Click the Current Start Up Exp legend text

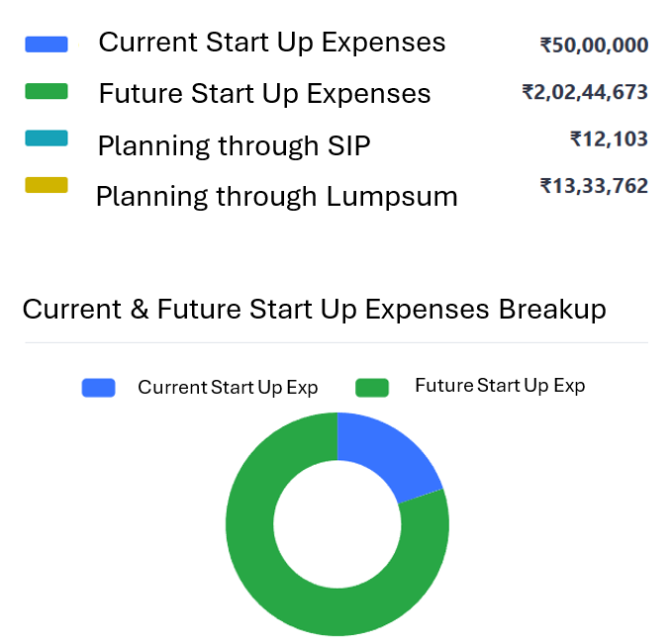(228, 388)
